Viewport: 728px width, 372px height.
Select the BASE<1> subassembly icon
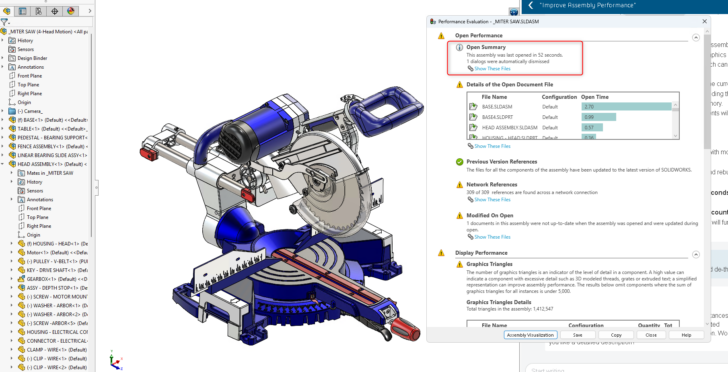12,120
